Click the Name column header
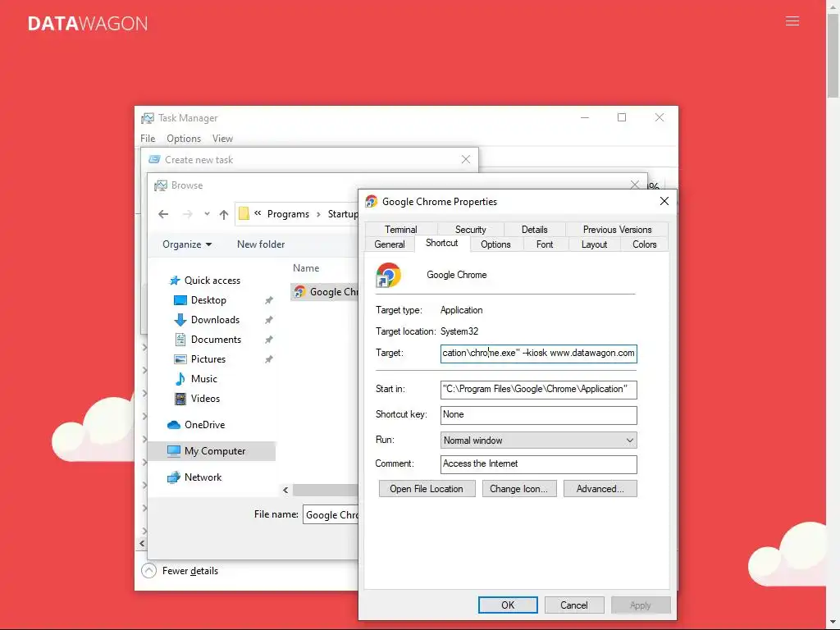840x630 pixels. click(306, 268)
